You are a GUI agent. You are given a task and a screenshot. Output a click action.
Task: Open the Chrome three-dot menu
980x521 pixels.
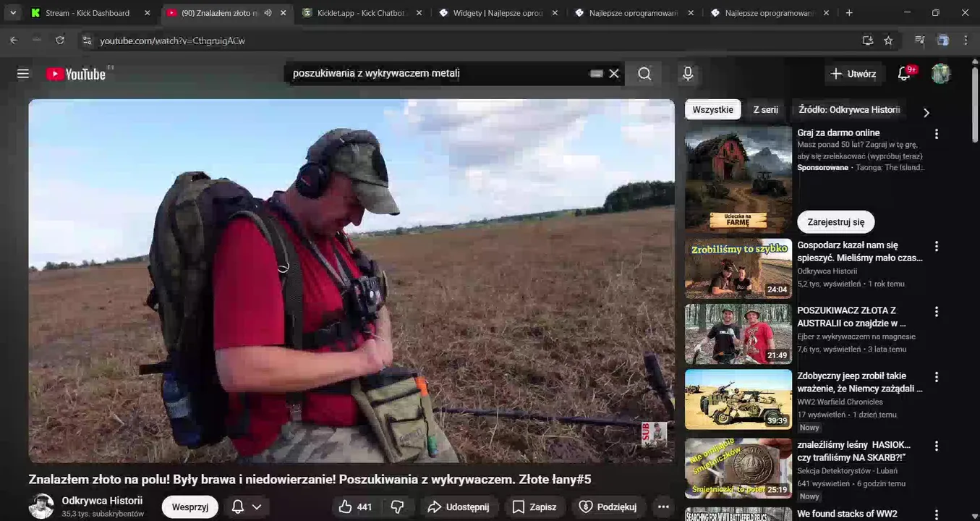coord(966,41)
